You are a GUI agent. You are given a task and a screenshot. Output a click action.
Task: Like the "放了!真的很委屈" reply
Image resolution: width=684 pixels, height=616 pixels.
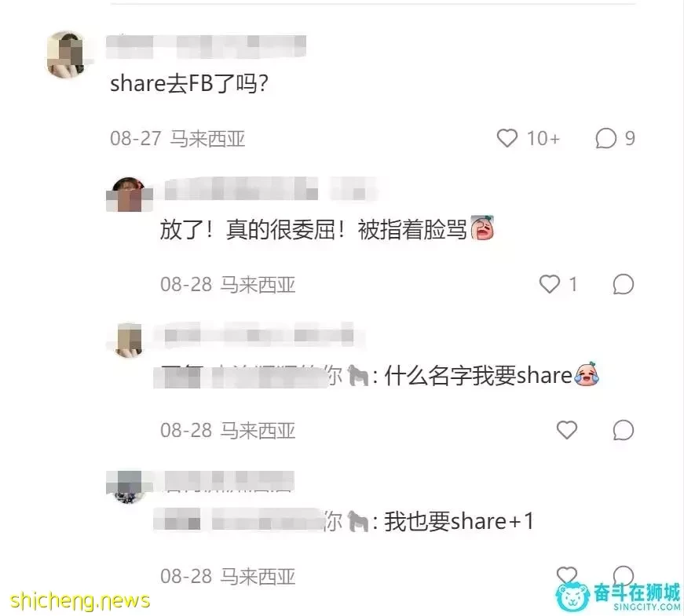tap(550, 284)
